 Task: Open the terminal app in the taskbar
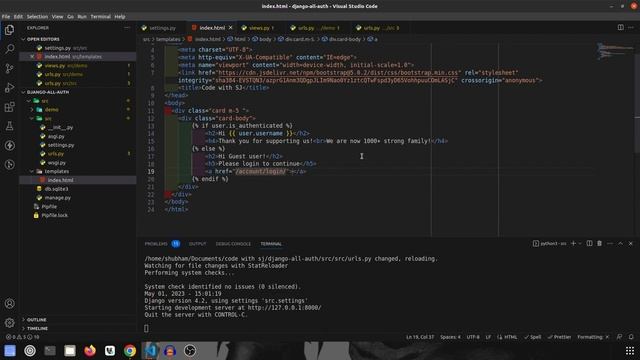point(50,351)
